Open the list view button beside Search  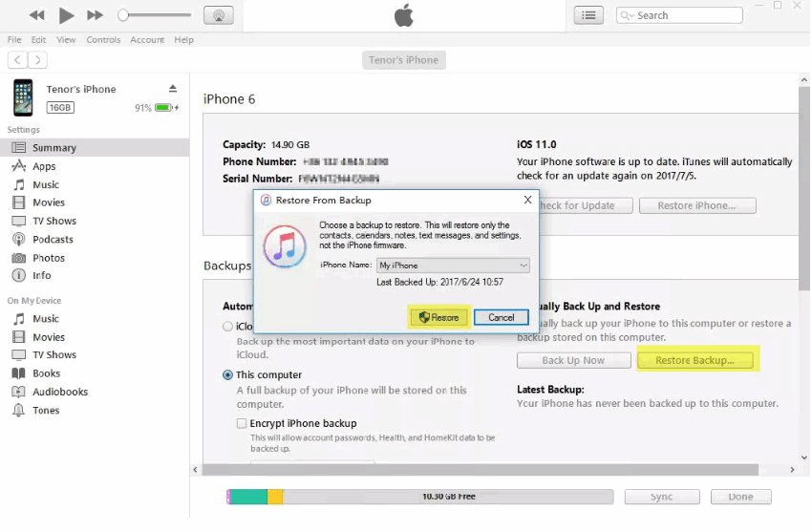point(588,15)
